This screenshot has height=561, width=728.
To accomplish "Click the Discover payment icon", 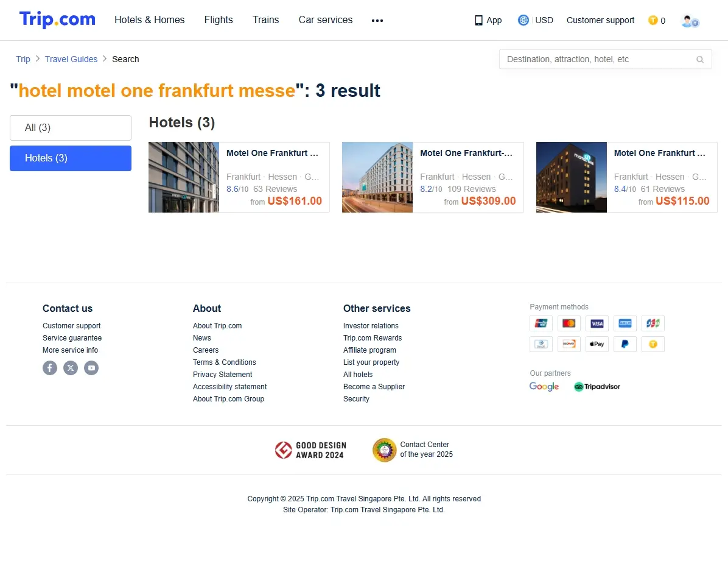I will pos(569,344).
